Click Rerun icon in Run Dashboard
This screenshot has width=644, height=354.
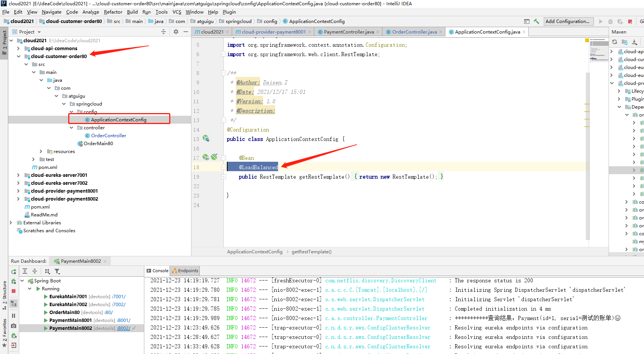[x=14, y=271]
